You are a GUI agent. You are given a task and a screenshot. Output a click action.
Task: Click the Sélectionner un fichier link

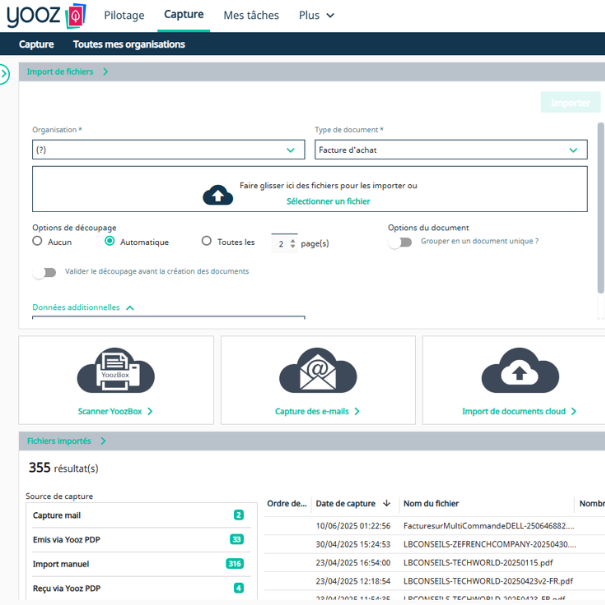(328, 201)
